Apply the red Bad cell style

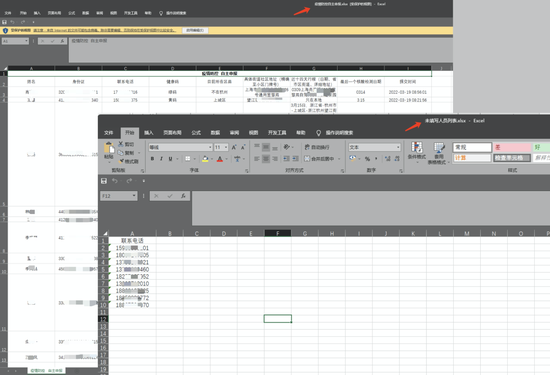pyautogui.click(x=512, y=147)
